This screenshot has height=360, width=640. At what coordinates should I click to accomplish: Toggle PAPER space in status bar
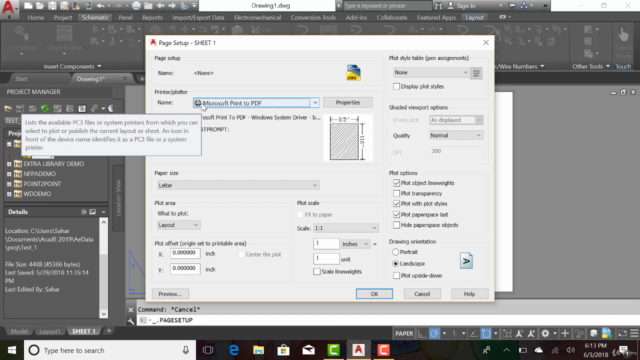pos(404,333)
